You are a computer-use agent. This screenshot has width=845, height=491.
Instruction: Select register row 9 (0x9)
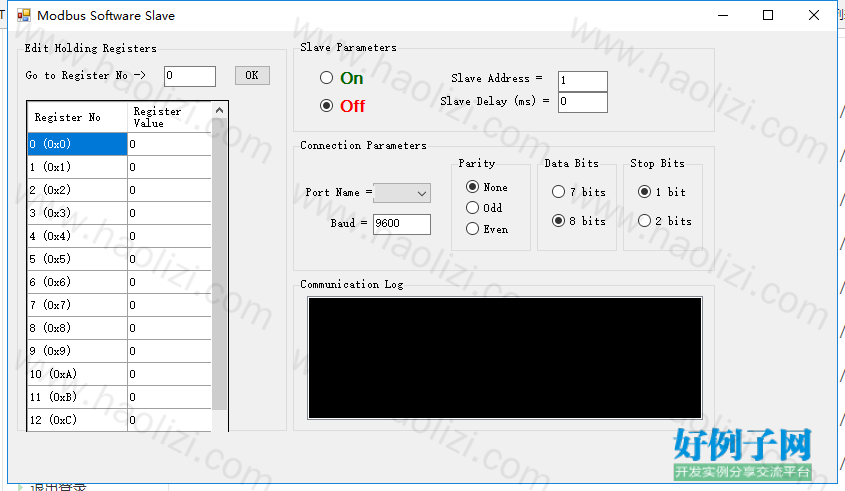pos(77,351)
